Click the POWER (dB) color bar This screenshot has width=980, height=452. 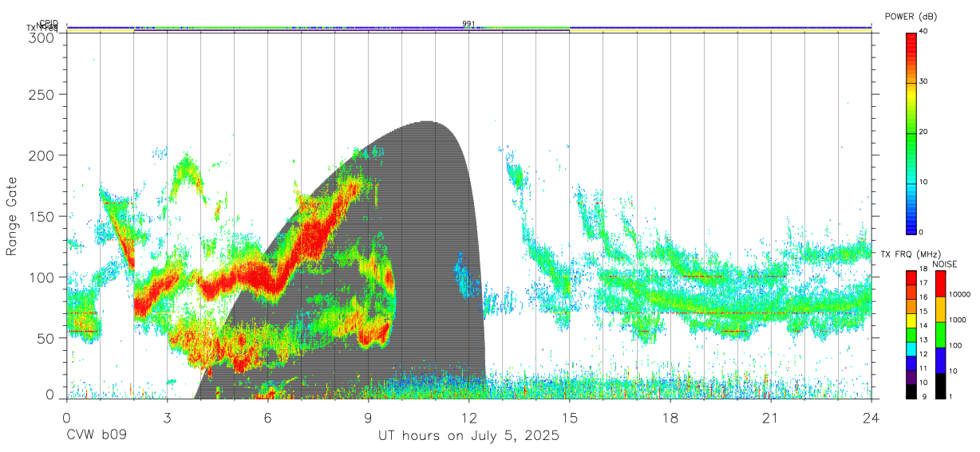pos(911,132)
